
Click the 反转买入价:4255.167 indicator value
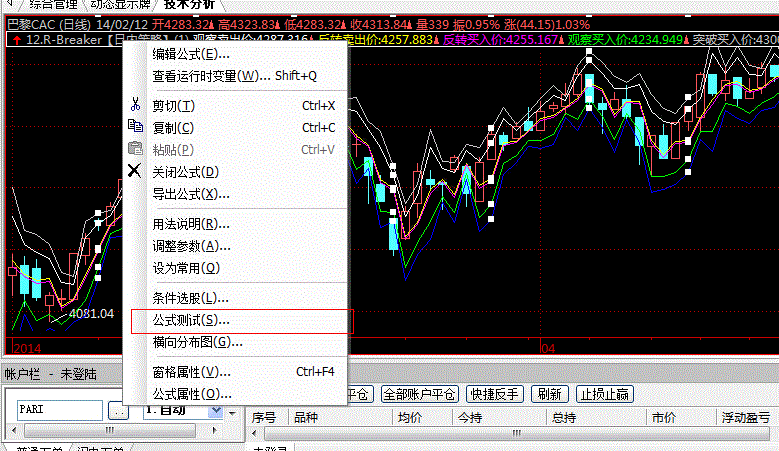(500, 40)
